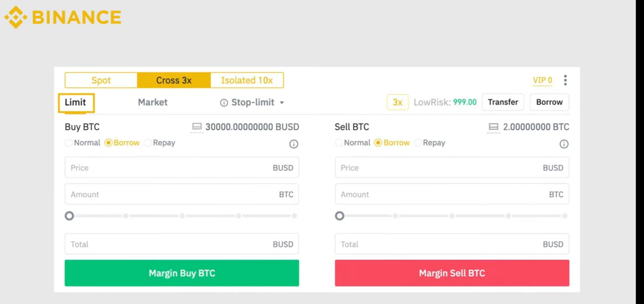Focus the Buy BTC Total field
Image resolution: width=644 pixels, height=304 pixels.
point(182,244)
